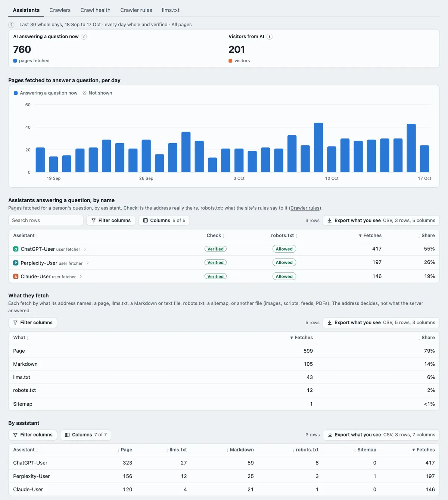Open the Crawlers tab

click(x=60, y=10)
